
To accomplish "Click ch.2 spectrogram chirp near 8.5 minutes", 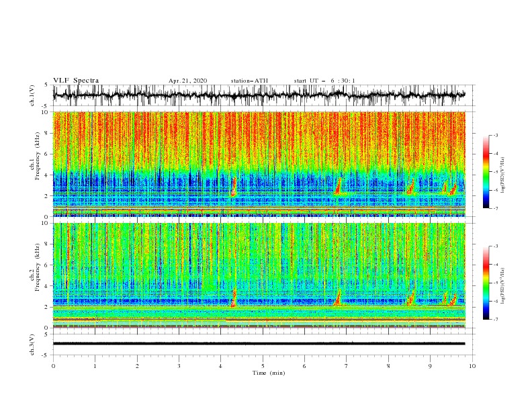I will point(410,298).
